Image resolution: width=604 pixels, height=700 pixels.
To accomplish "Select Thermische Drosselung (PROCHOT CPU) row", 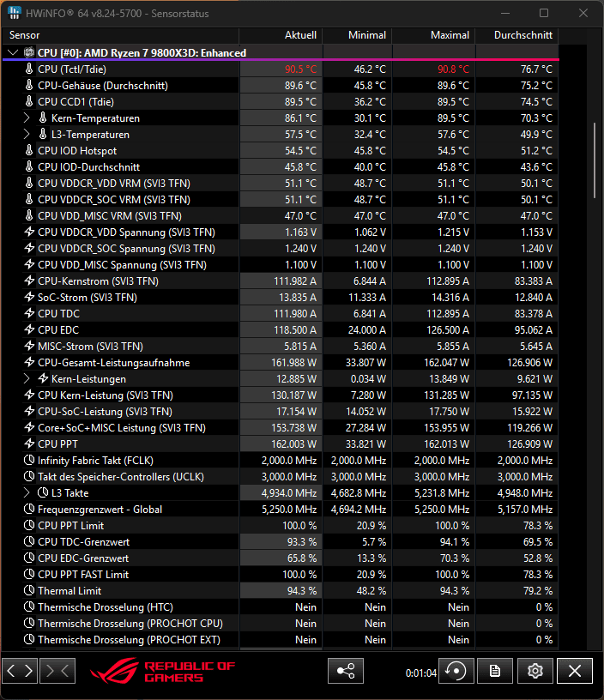I will point(281,623).
